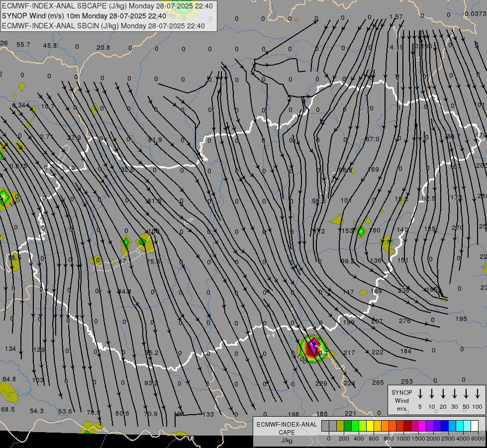Click the map value '32.5'
This screenshot has width=487, height=448.
tap(127, 169)
